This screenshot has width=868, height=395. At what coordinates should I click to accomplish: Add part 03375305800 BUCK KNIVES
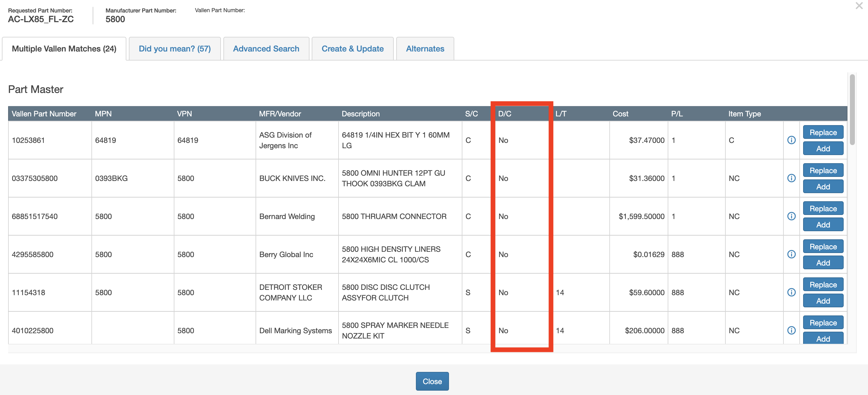point(822,187)
